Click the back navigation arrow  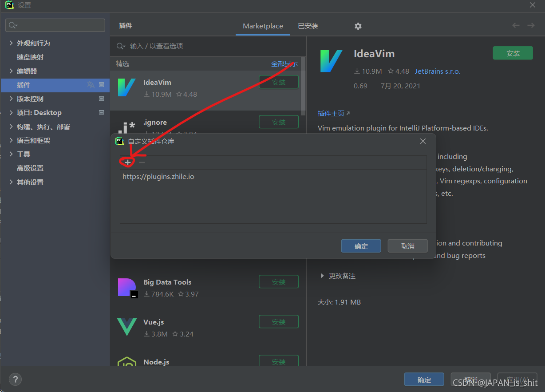click(x=516, y=26)
